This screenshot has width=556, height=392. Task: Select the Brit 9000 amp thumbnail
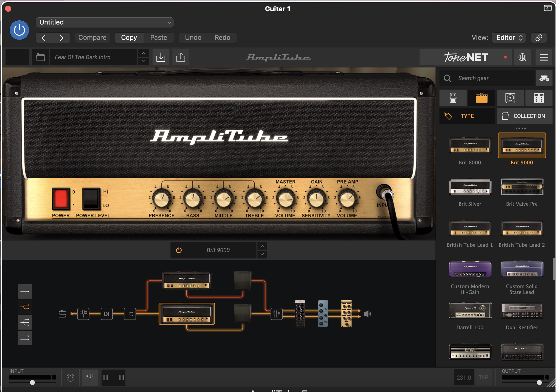pos(522,145)
